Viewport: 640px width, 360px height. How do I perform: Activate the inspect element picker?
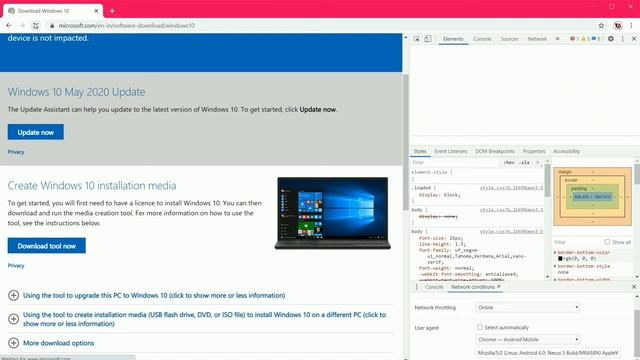point(417,39)
